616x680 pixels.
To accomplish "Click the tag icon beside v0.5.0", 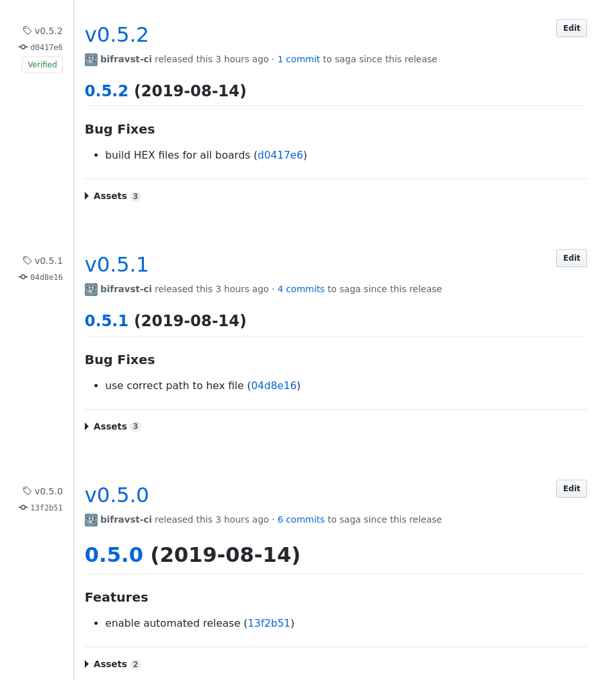I will point(27,491).
